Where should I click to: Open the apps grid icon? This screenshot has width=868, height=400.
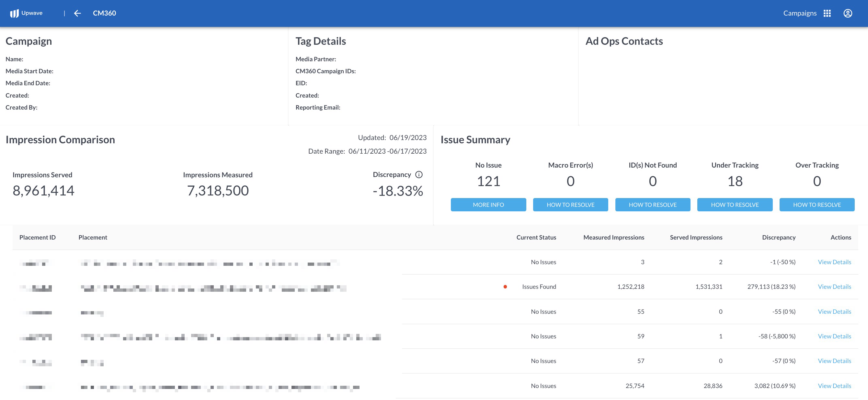[x=827, y=13]
